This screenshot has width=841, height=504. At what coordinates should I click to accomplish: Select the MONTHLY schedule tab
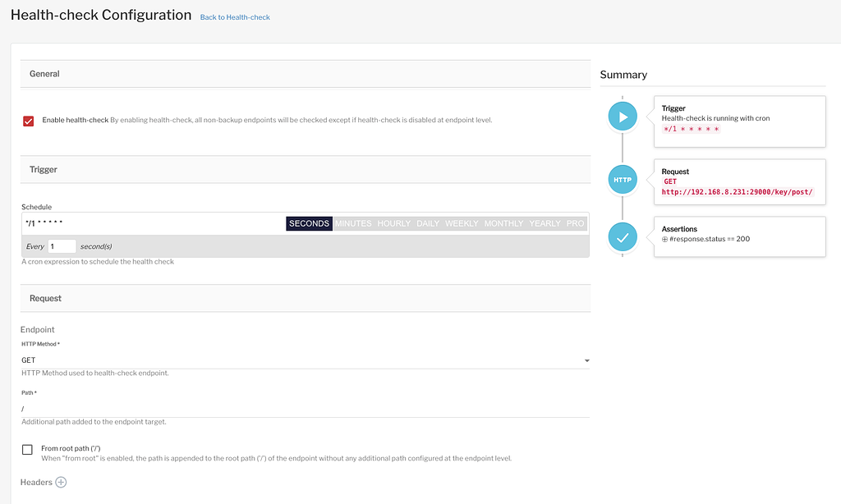pyautogui.click(x=503, y=222)
